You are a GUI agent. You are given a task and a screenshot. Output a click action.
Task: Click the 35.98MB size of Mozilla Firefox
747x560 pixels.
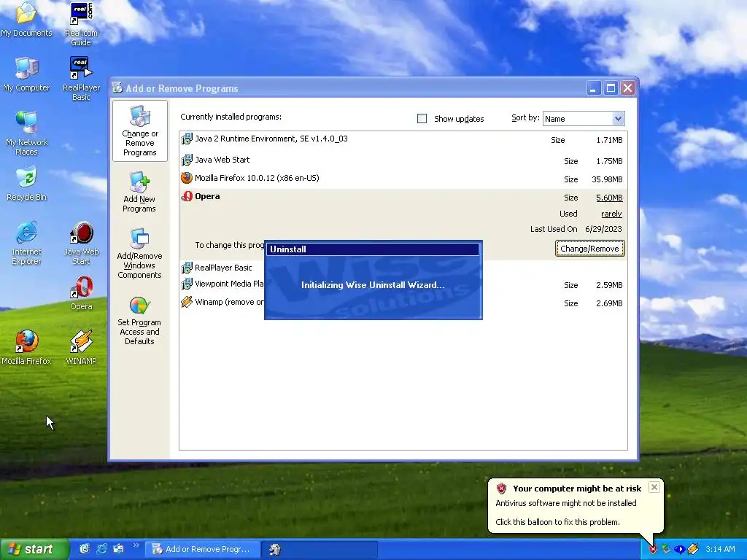[607, 179]
